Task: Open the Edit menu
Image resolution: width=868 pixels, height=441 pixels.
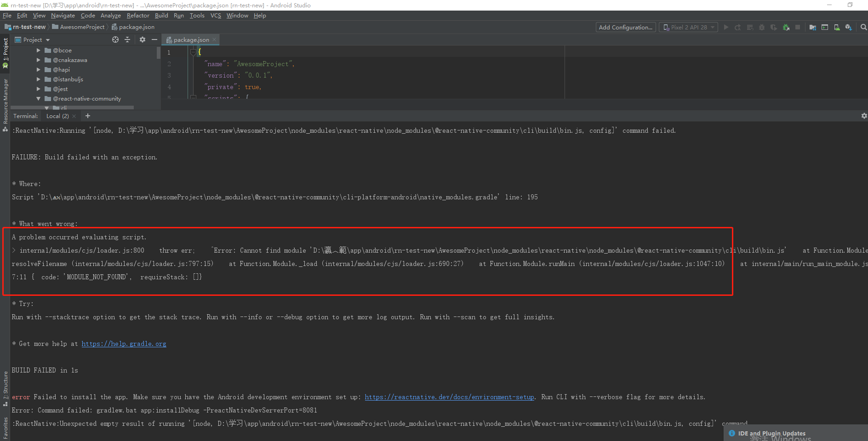Action: (x=22, y=16)
